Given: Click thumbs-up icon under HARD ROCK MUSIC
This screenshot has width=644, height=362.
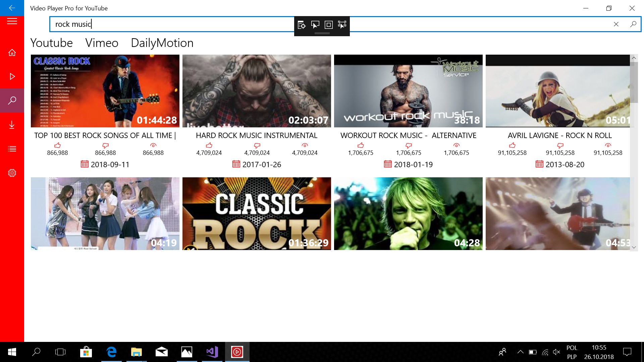Looking at the screenshot, I should click(x=209, y=145).
